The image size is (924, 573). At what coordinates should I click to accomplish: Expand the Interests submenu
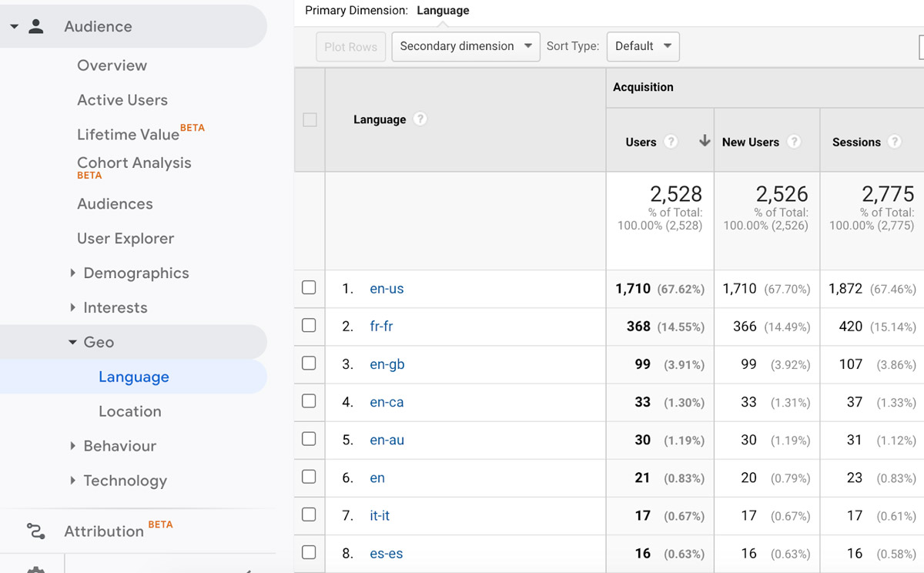[73, 307]
